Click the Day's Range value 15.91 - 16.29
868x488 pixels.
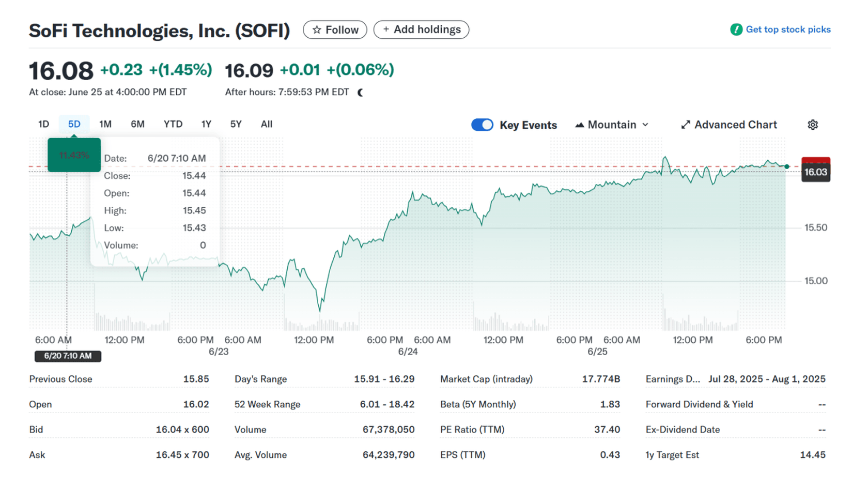384,379
